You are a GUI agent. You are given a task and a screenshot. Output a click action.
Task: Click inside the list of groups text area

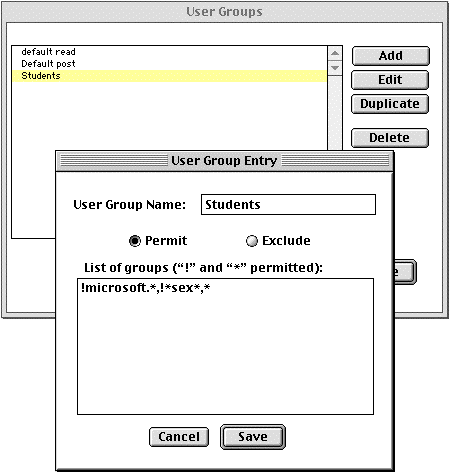click(x=225, y=346)
